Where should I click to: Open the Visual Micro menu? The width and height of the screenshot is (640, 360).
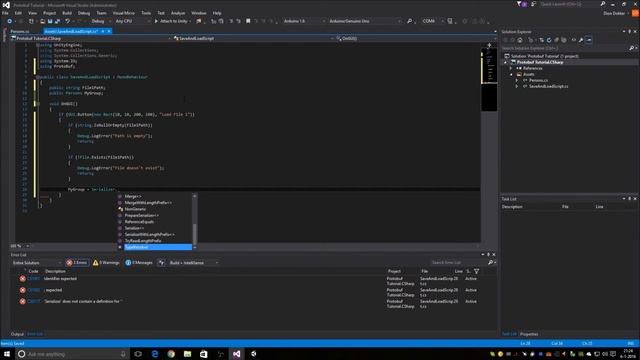(124, 13)
